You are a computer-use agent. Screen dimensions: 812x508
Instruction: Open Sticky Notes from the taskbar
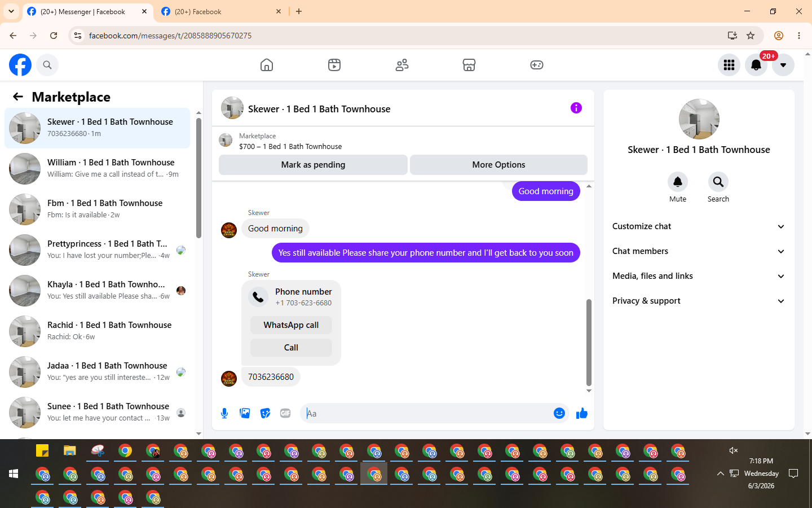[x=42, y=450]
